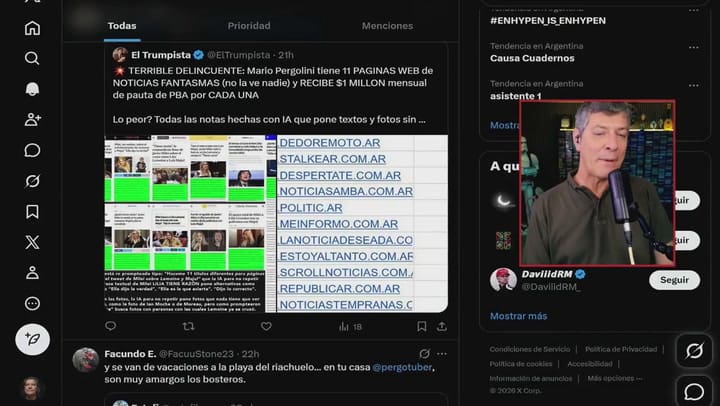
Task: Open the Explore search icon in sidebar
Action: (32, 58)
